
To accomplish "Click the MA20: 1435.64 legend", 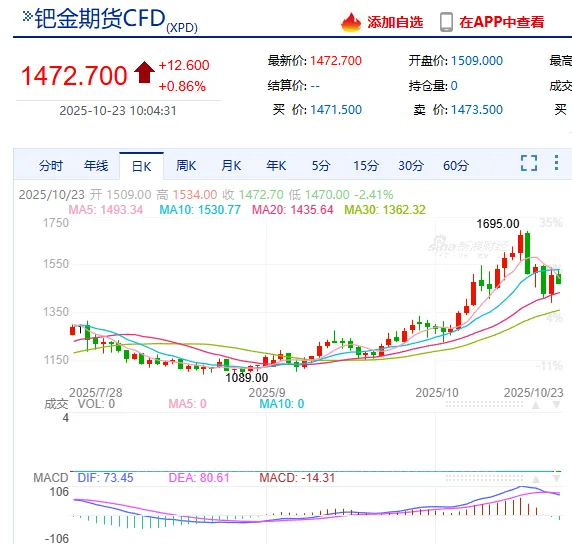I will (x=293, y=210).
